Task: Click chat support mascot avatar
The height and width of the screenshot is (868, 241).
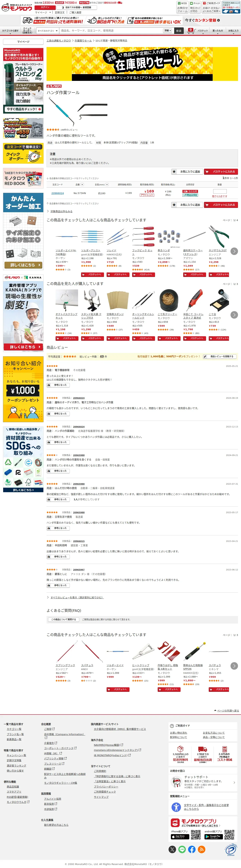Action: tap(177, 782)
